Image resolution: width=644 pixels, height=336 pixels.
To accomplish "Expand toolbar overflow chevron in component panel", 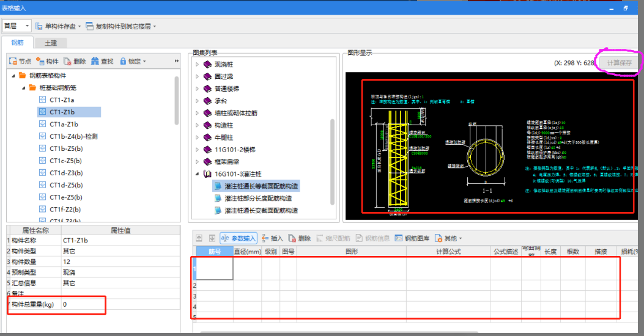I will [x=177, y=61].
